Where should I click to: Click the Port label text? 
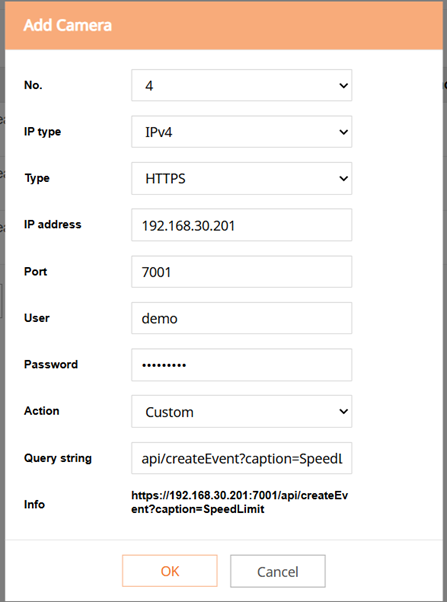[x=35, y=271]
